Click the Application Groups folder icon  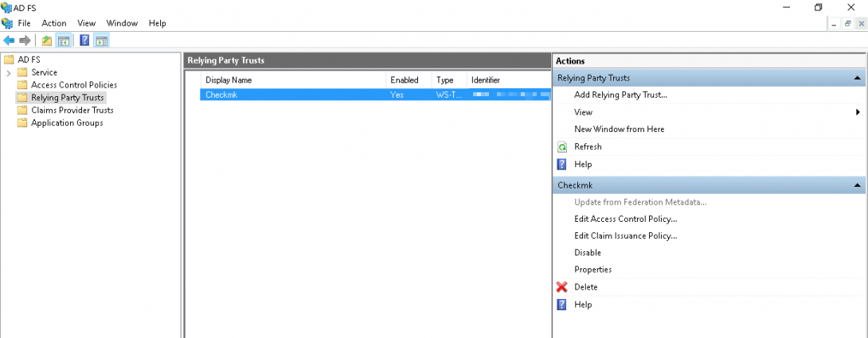[x=22, y=122]
